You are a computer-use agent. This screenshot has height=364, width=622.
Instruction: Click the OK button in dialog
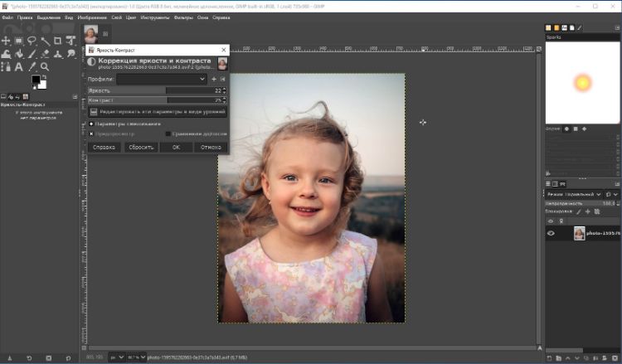176,147
